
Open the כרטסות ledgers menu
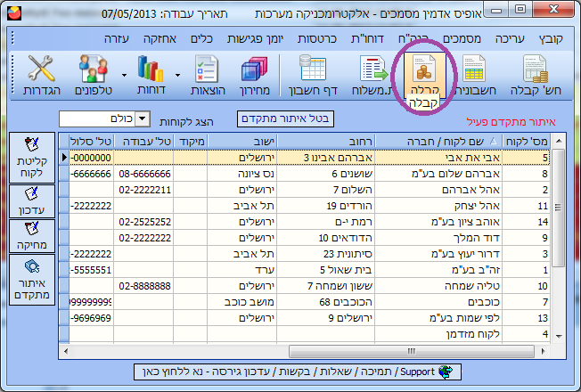point(317,38)
